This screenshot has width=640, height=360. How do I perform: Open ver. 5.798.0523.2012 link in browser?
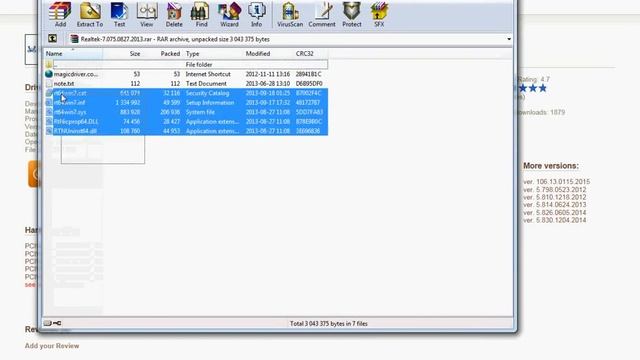click(555, 189)
